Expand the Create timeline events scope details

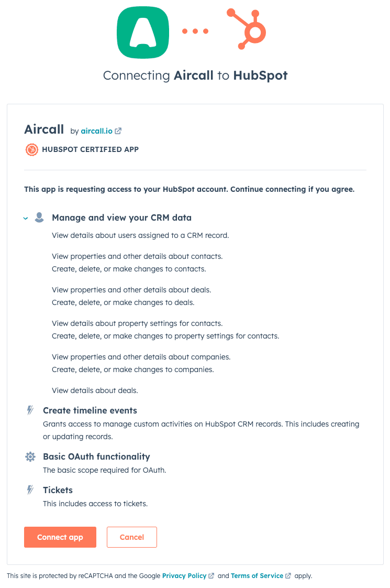[90, 411]
